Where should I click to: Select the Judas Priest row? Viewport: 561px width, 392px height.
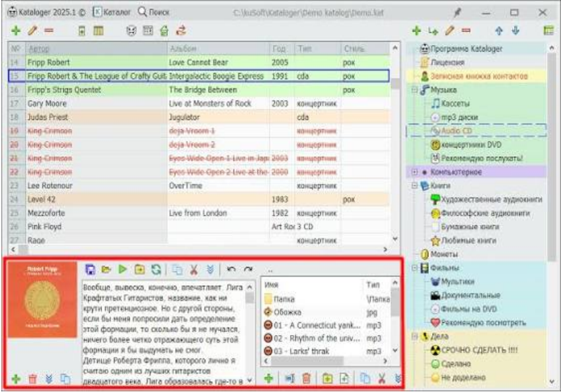click(x=199, y=117)
